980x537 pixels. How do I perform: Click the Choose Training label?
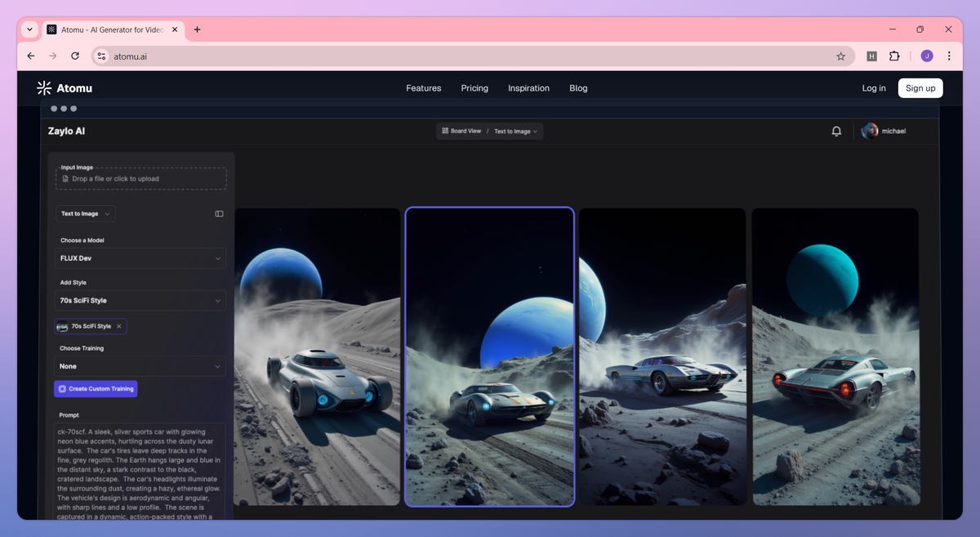tap(82, 348)
